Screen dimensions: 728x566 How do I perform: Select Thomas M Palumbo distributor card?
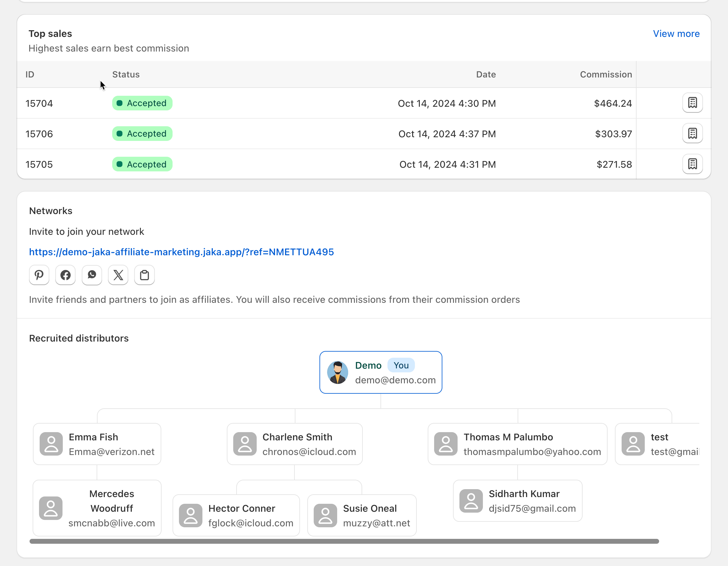517,444
